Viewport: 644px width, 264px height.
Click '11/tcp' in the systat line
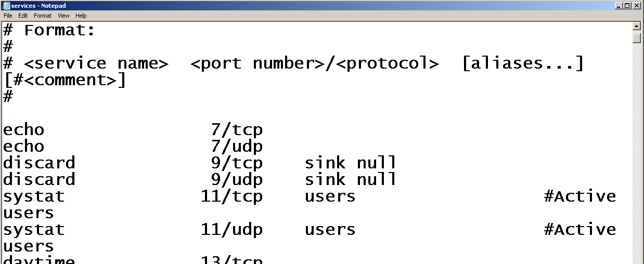click(x=231, y=196)
